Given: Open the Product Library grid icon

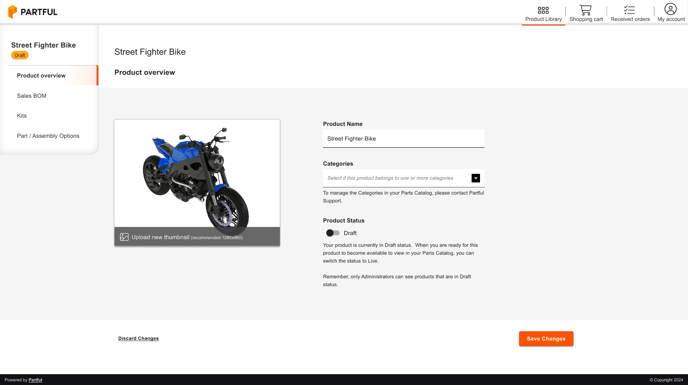Looking at the screenshot, I should point(543,10).
